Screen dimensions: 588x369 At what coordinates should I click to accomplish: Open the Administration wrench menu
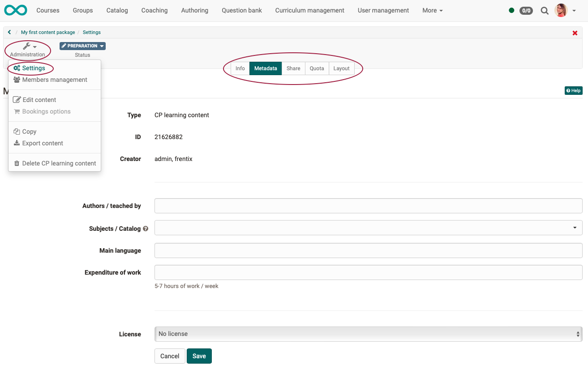(28, 50)
